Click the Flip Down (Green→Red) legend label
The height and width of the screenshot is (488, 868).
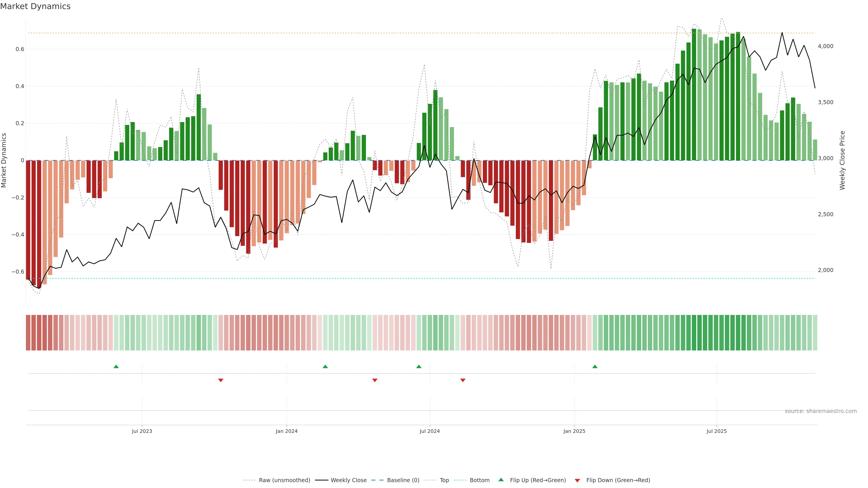(x=618, y=480)
